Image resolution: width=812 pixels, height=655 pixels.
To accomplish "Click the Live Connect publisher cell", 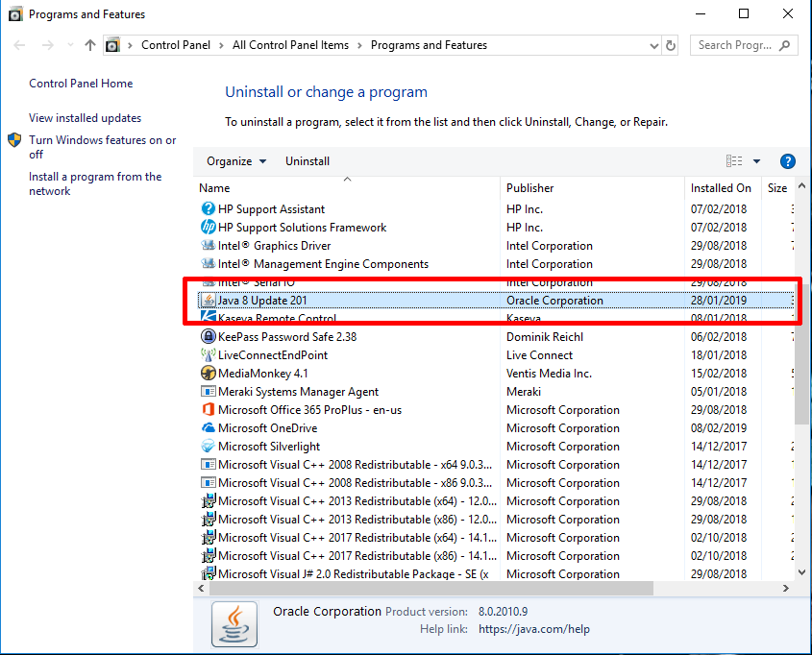I will click(539, 355).
